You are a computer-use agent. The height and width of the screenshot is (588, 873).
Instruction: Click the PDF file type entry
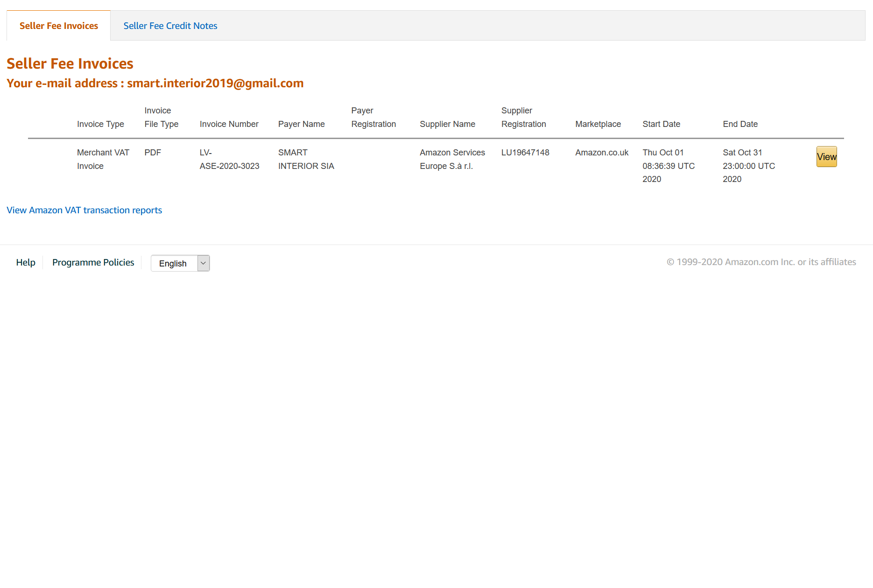click(x=153, y=152)
